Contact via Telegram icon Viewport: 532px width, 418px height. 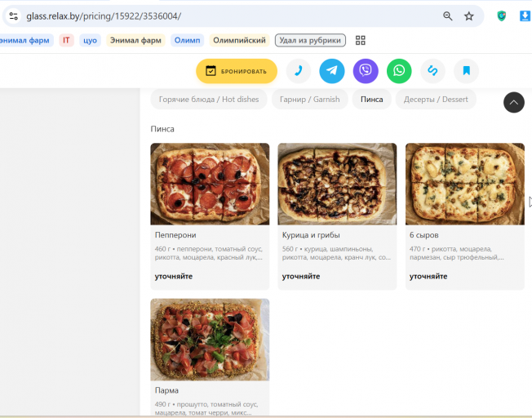pos(332,71)
